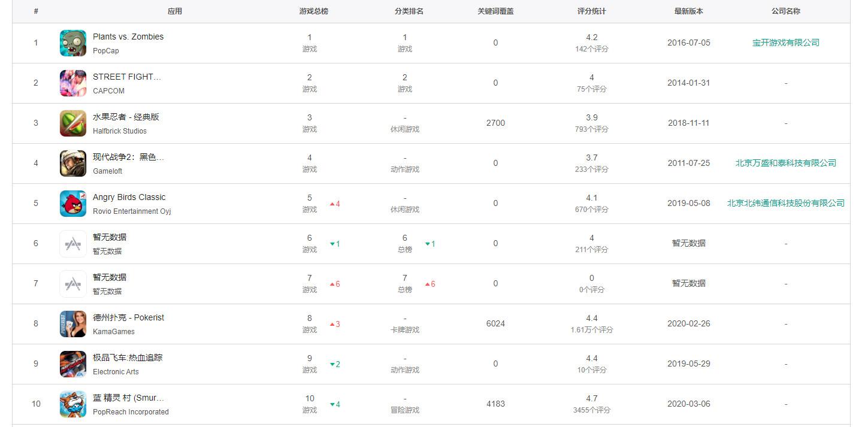Click developer name Gameloft
Screen dimensions: 868x427
[x=107, y=171]
